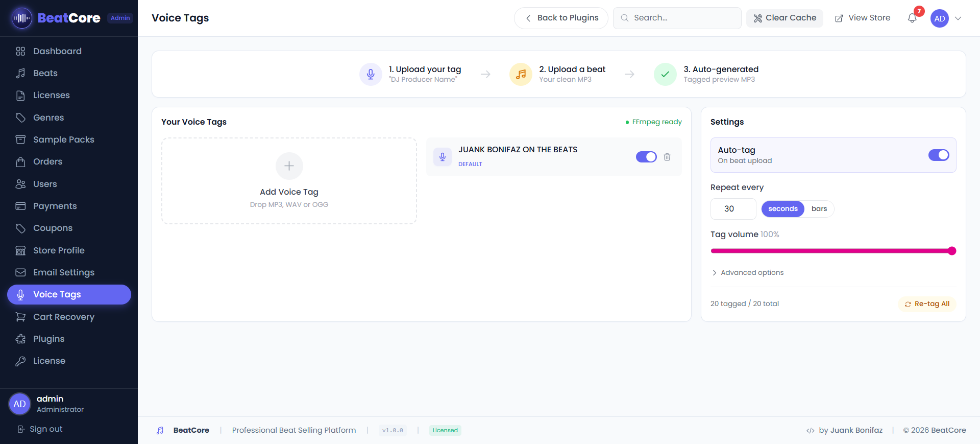
Task: Open Sample Packs in the sidebar
Action: coord(63,139)
